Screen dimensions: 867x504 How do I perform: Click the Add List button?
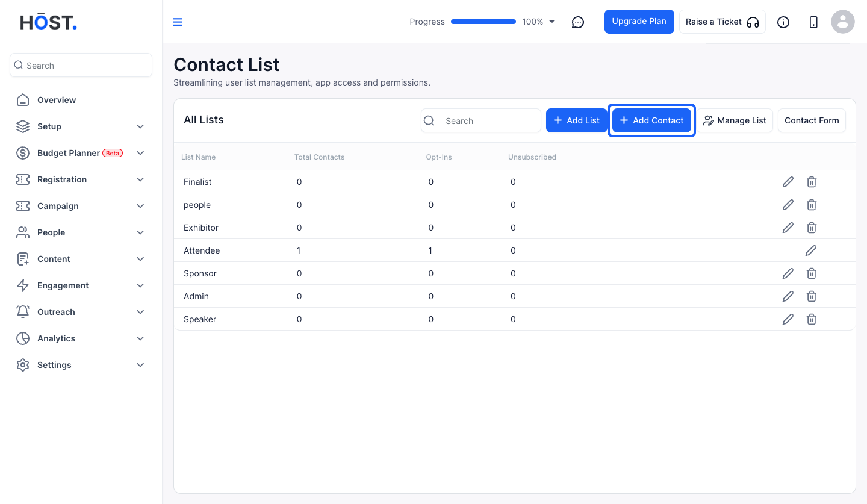point(577,120)
